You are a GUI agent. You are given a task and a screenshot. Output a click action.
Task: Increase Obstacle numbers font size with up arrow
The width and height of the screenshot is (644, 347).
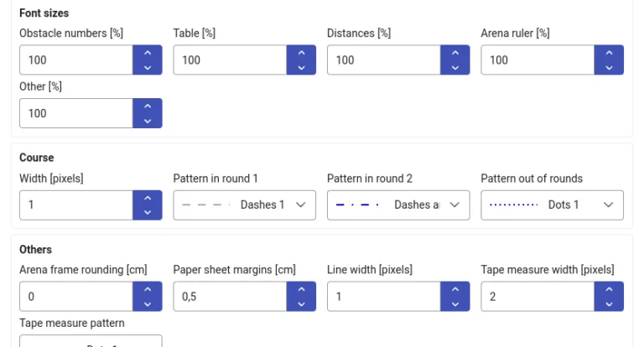click(x=148, y=53)
